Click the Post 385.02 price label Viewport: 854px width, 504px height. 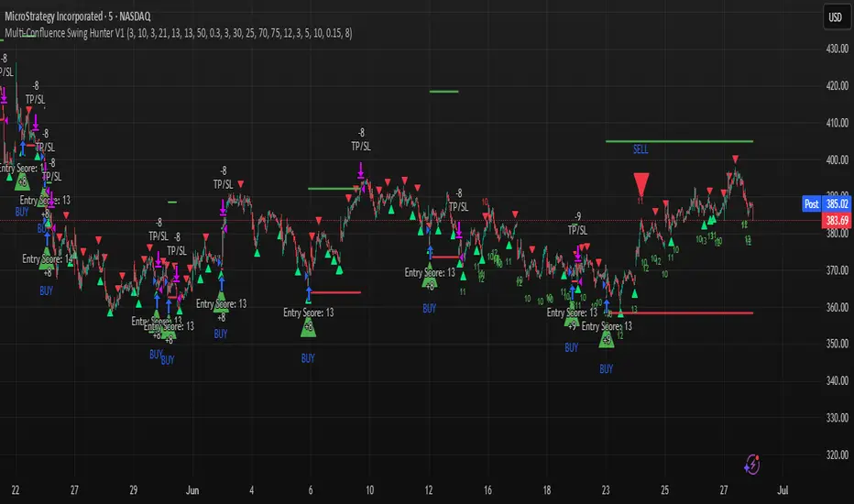[x=827, y=203]
